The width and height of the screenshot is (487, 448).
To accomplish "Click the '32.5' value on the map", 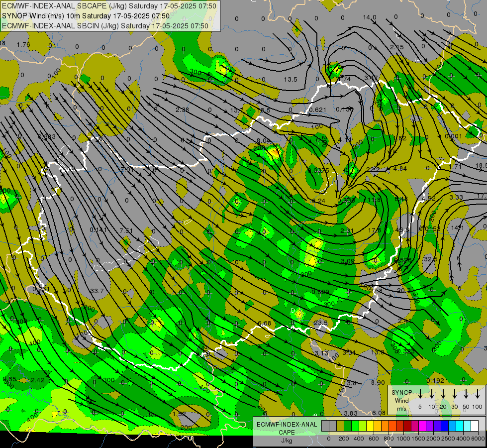I will point(430,259).
